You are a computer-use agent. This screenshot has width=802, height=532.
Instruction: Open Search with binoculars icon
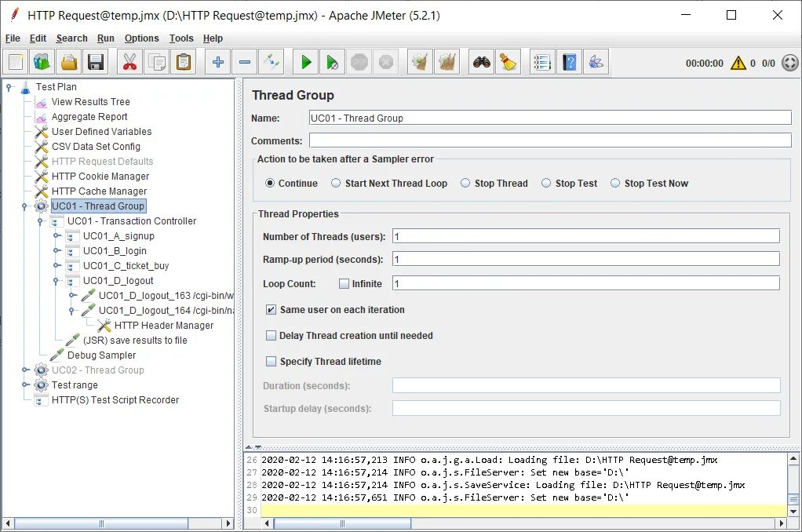(x=481, y=63)
